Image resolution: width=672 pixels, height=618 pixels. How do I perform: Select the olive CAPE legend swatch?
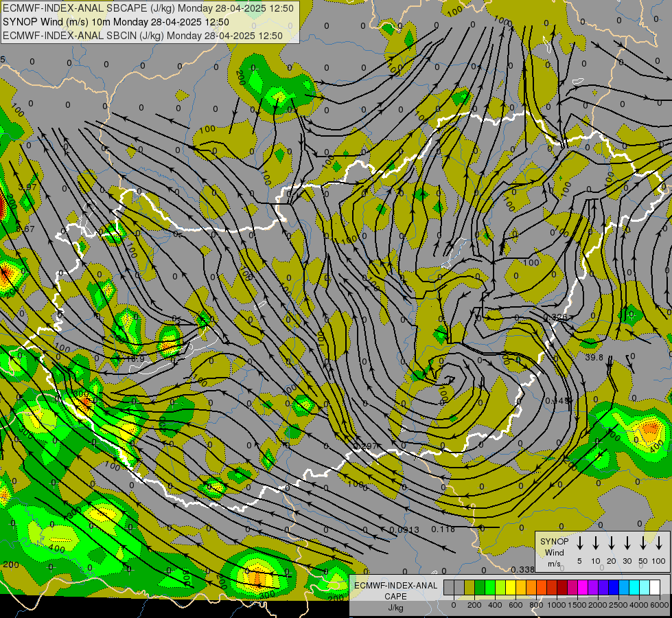click(470, 588)
